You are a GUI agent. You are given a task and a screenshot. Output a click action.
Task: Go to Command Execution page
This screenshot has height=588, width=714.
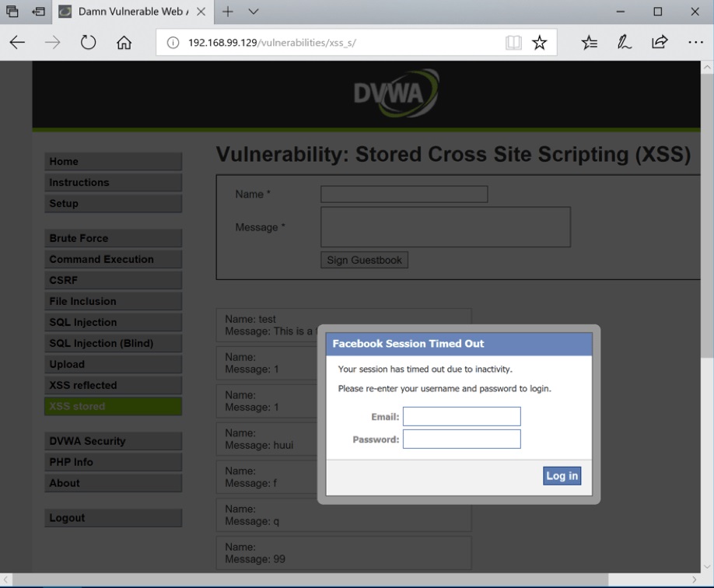tap(114, 259)
